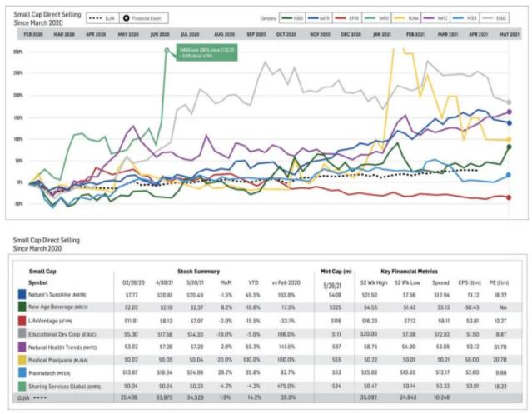The width and height of the screenshot is (532, 414).
Task: Toggle the NHTC series in the legend
Action: click(435, 18)
